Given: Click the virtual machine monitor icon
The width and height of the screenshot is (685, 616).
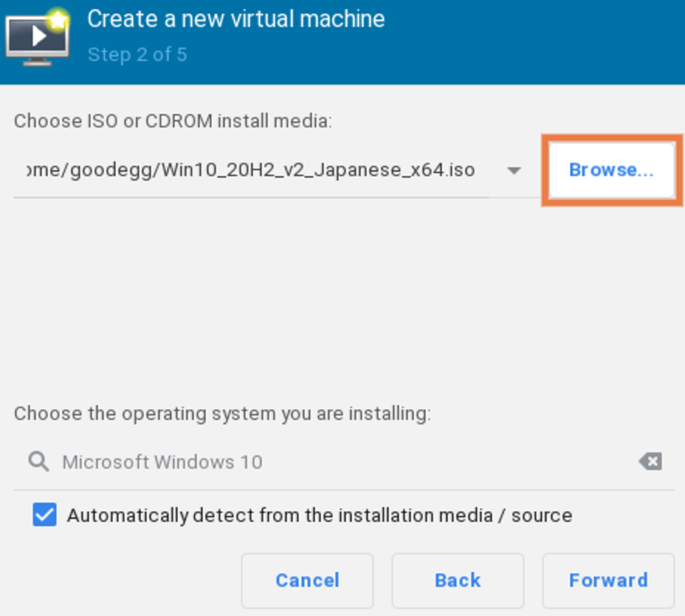Looking at the screenshot, I should [x=38, y=38].
